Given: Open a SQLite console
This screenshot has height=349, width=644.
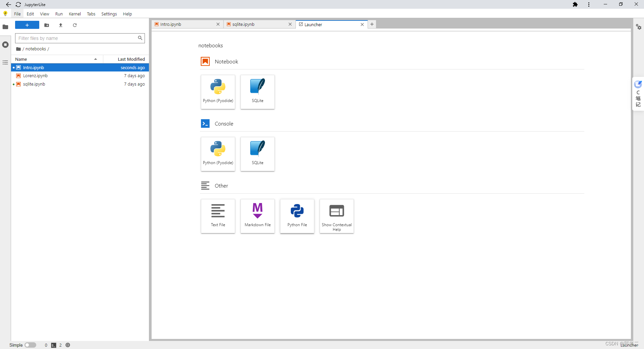Looking at the screenshot, I should (x=258, y=154).
